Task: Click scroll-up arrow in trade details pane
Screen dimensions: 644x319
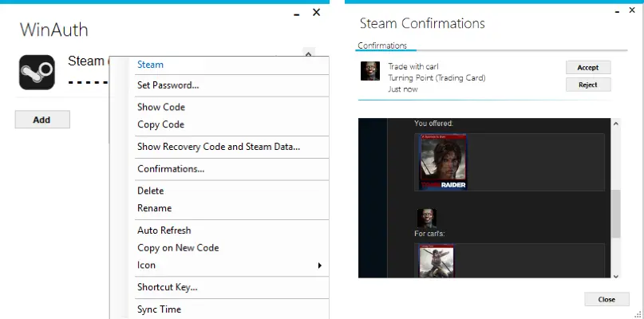Action: point(615,124)
